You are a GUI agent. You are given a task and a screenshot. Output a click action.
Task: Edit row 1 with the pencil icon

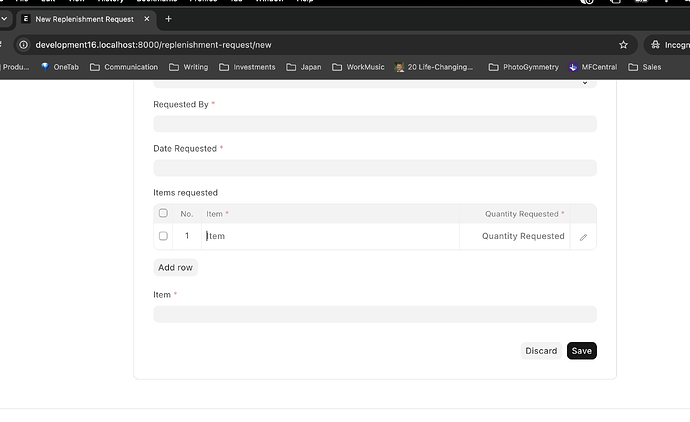pyautogui.click(x=584, y=237)
